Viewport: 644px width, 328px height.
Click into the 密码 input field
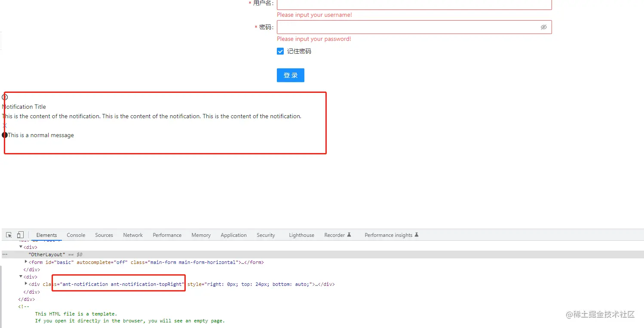[x=414, y=27]
